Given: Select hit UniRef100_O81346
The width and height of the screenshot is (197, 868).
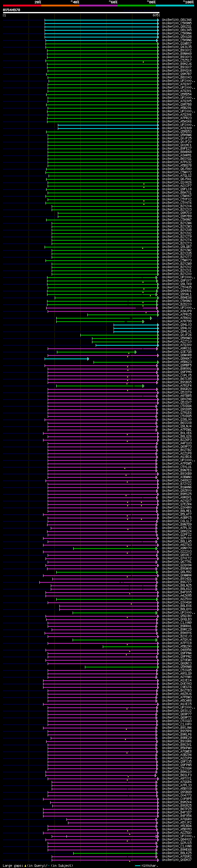Looking at the screenshot, I should click(x=177, y=20).
